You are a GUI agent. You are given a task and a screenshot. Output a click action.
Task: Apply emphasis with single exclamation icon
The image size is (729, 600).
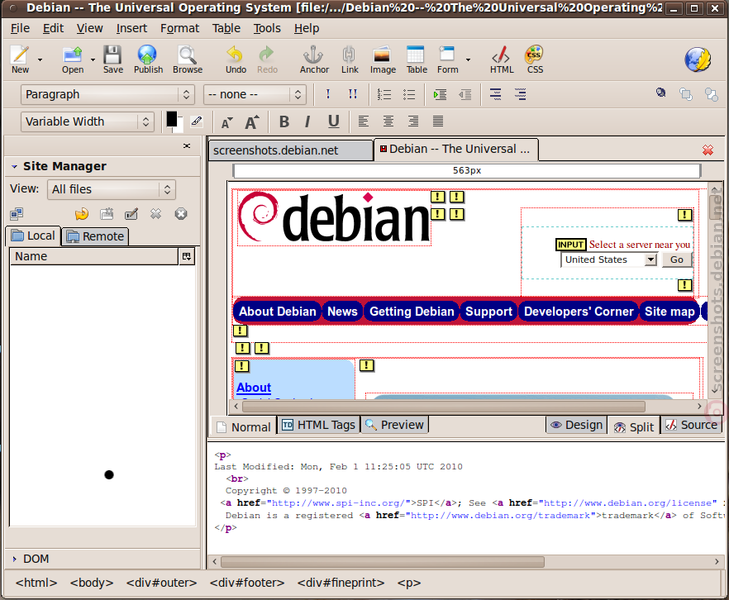328,94
